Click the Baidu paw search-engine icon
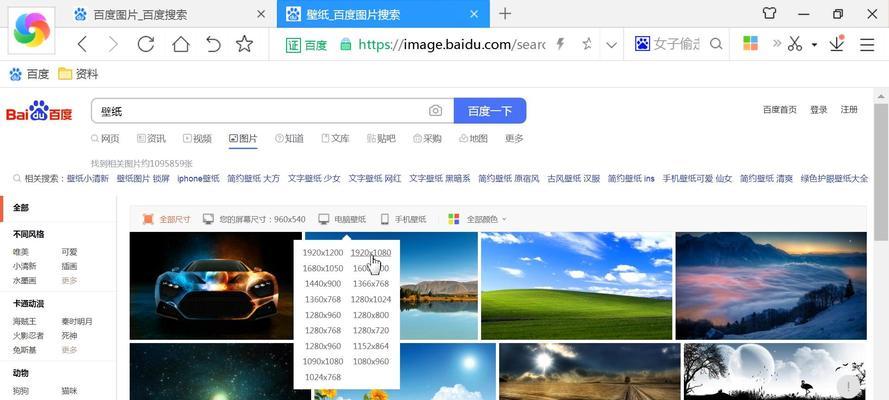This screenshot has width=889, height=400. coord(642,44)
